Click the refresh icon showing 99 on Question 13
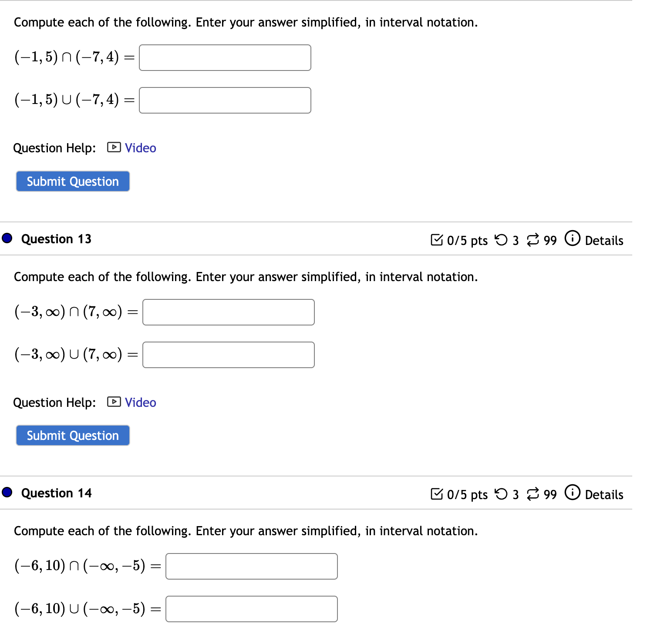 (534, 240)
